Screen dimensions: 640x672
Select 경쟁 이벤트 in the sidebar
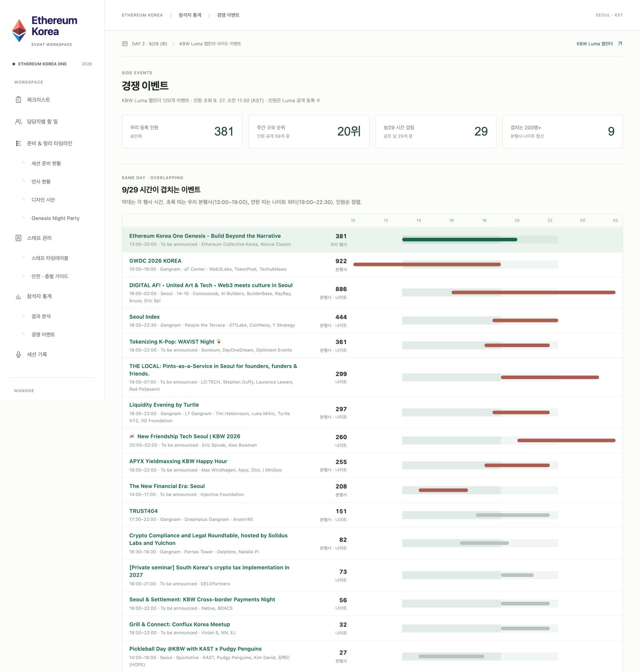pyautogui.click(x=43, y=334)
